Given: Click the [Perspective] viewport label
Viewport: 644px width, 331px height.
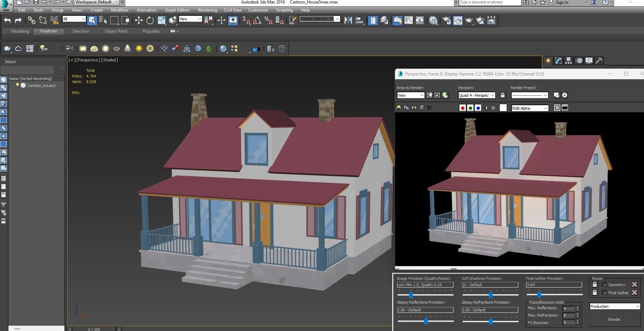Looking at the screenshot, I should pos(89,60).
